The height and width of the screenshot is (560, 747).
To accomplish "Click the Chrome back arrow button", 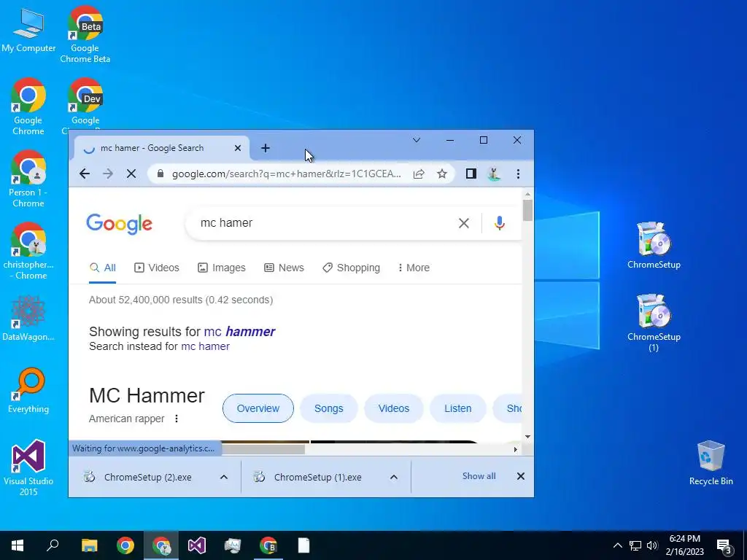I will pyautogui.click(x=85, y=174).
